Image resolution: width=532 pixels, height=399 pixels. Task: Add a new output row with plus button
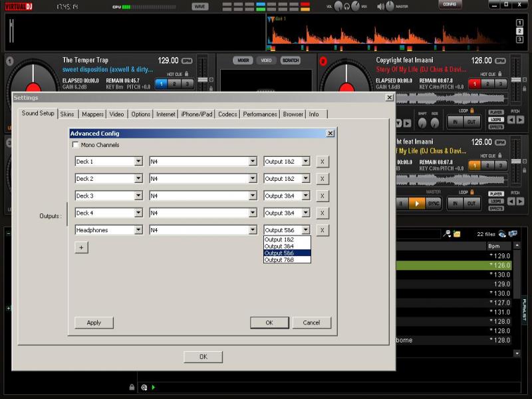(81, 247)
